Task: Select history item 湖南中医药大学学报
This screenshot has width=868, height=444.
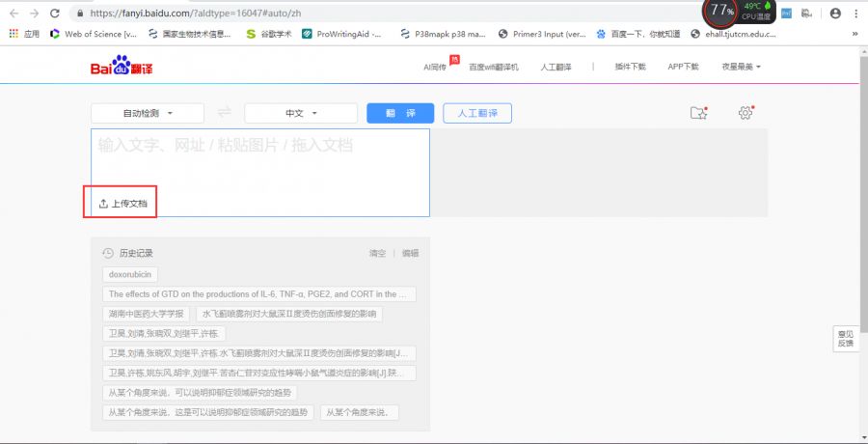Action: pos(147,315)
